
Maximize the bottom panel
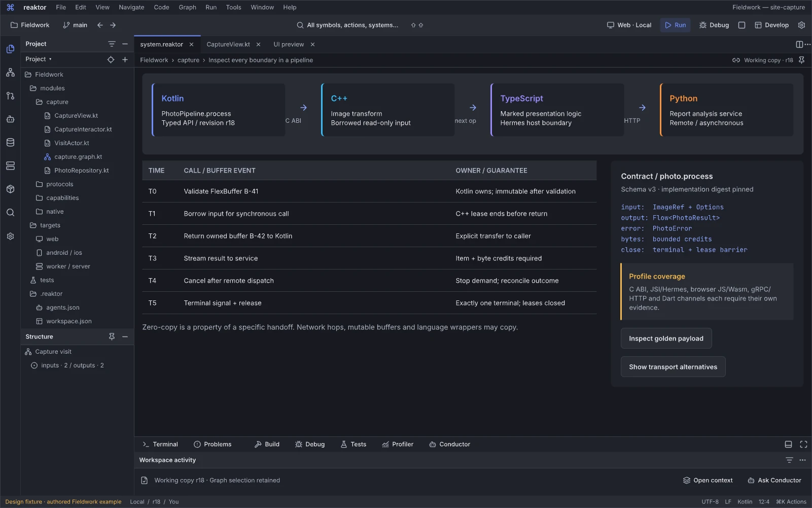coord(803,444)
